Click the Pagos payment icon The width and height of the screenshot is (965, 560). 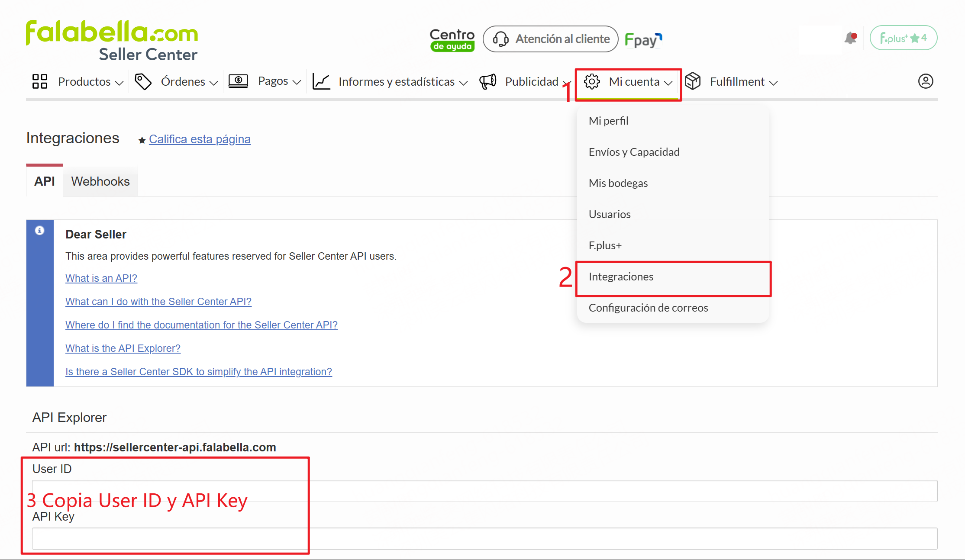[x=238, y=80]
